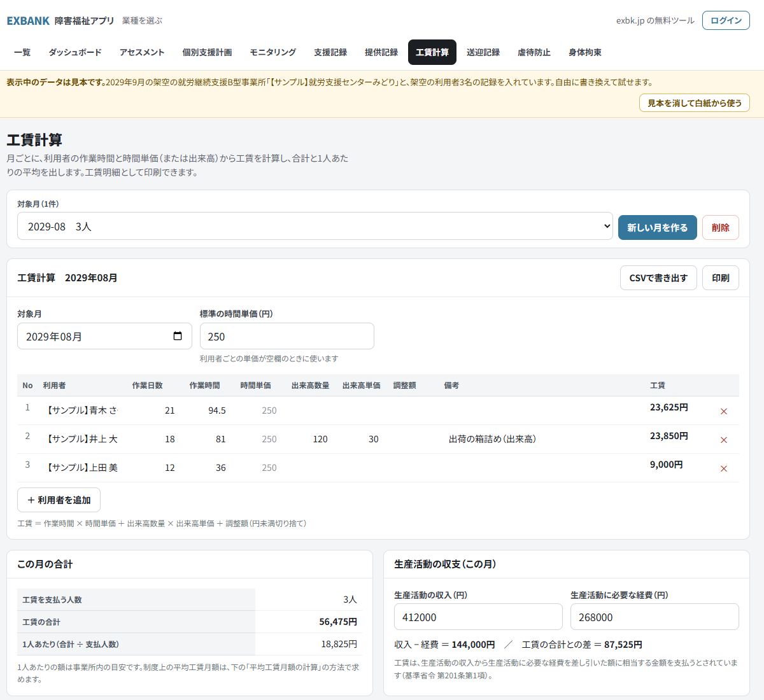Click 新しい月を作る button
The image size is (764, 700).
point(658,227)
